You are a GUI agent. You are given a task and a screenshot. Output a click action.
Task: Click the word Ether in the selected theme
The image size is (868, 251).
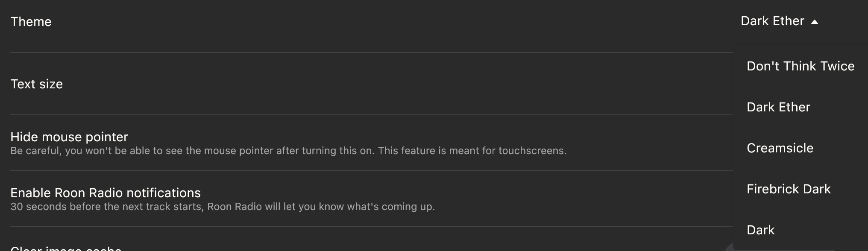789,21
